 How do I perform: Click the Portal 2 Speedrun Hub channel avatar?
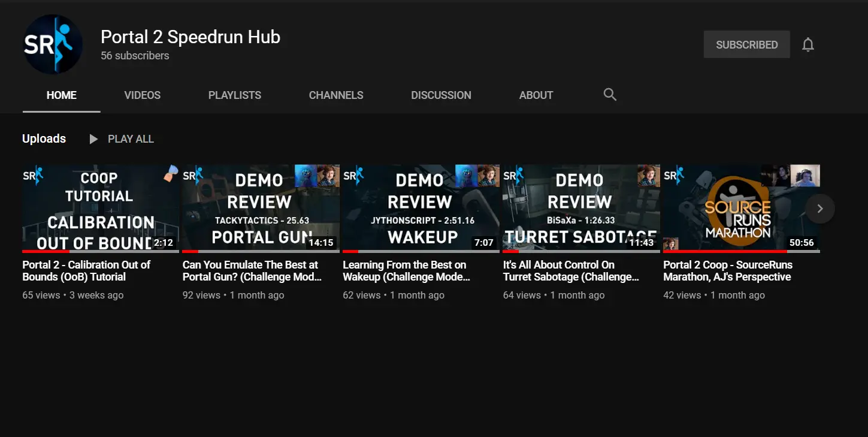[53, 44]
